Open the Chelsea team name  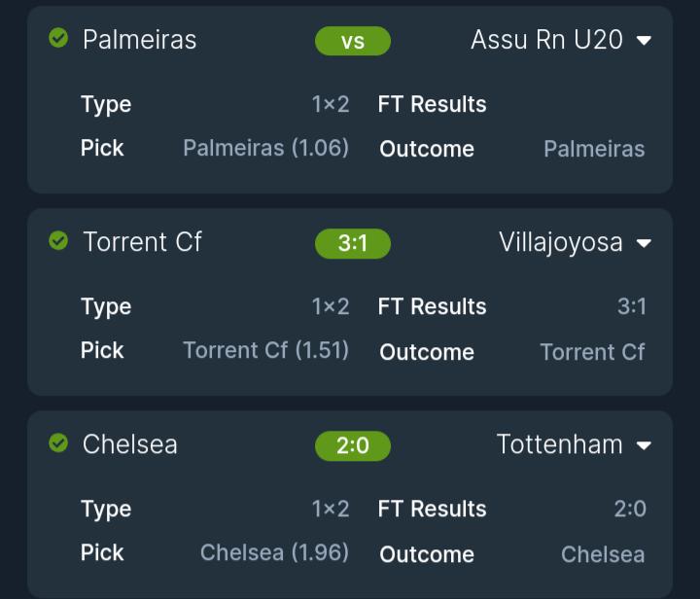pos(130,444)
